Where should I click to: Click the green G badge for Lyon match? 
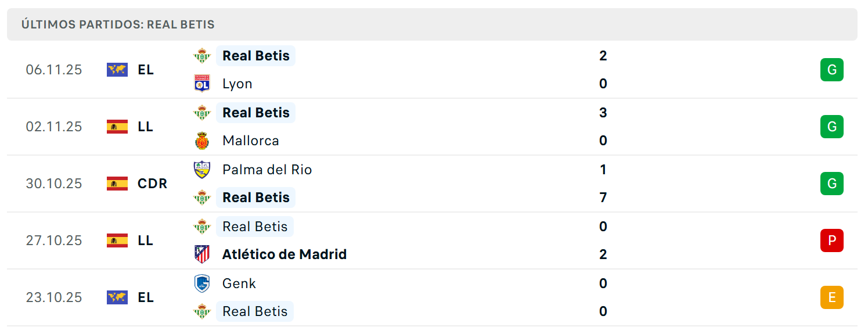[x=831, y=70]
